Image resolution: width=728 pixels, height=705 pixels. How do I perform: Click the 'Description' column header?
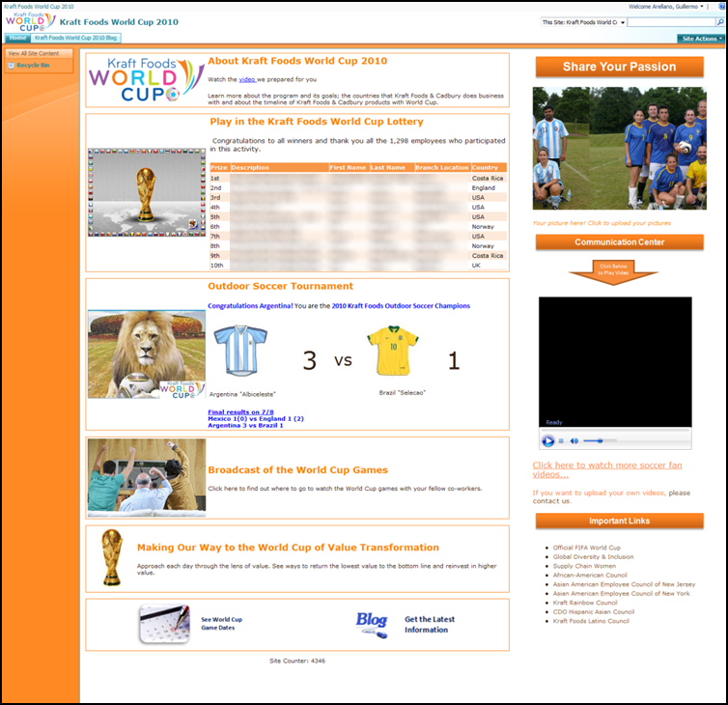point(279,168)
